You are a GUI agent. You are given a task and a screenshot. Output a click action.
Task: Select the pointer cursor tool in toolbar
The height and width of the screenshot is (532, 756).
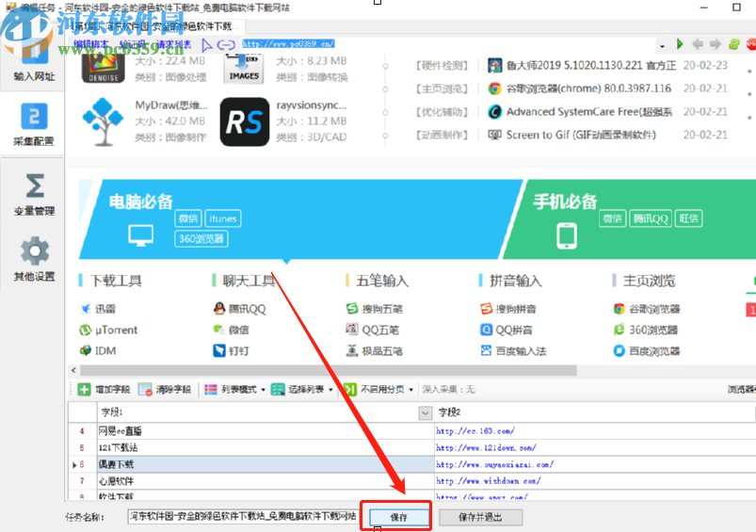pos(206,45)
